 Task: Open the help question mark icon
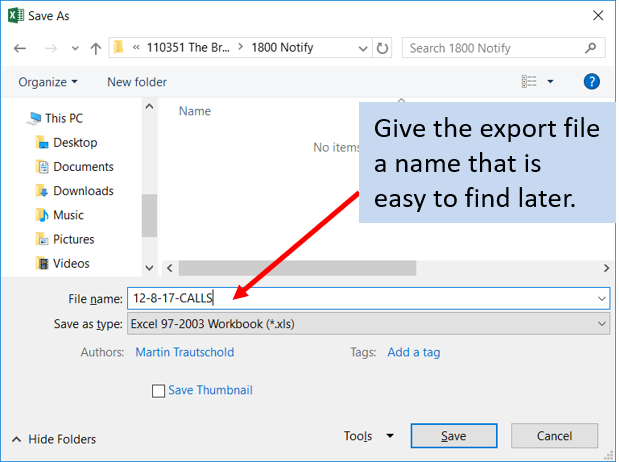[x=591, y=82]
